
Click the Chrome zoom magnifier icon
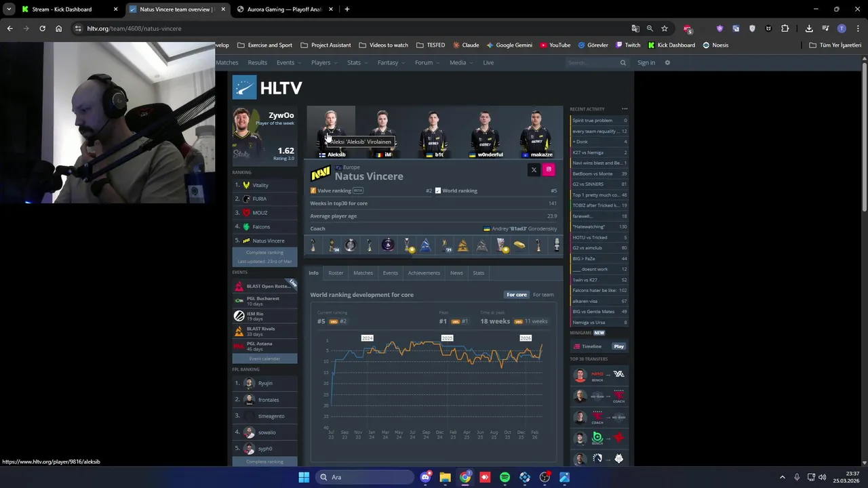point(650,28)
